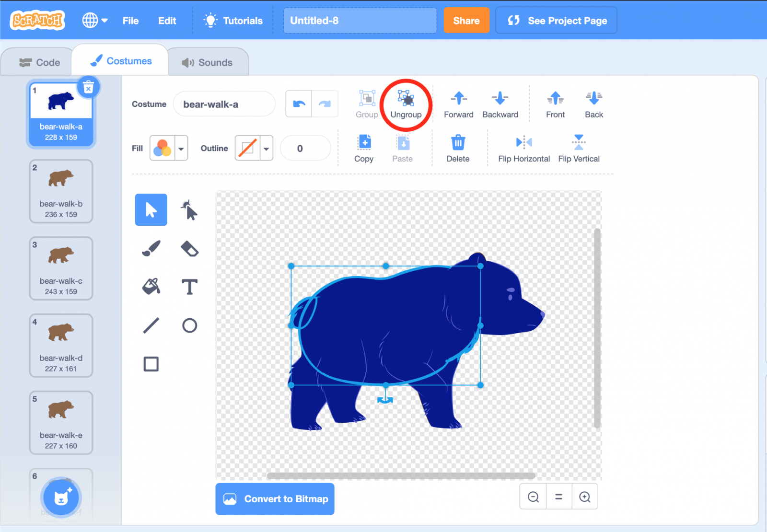Screen dimensions: 767x532
Task: Choose the Fill bucket tool
Action: pos(151,287)
